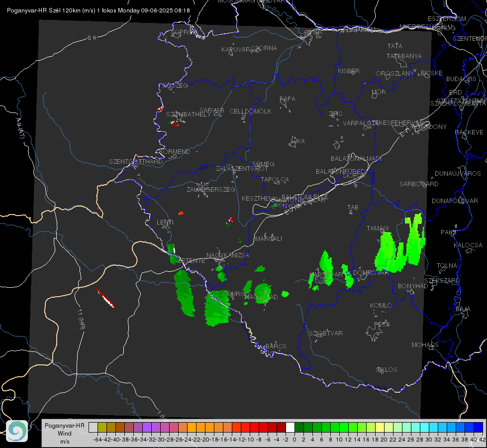The height and width of the screenshot is (448, 487).
Task: Select the DOMBOVAR label
Action: point(371,273)
